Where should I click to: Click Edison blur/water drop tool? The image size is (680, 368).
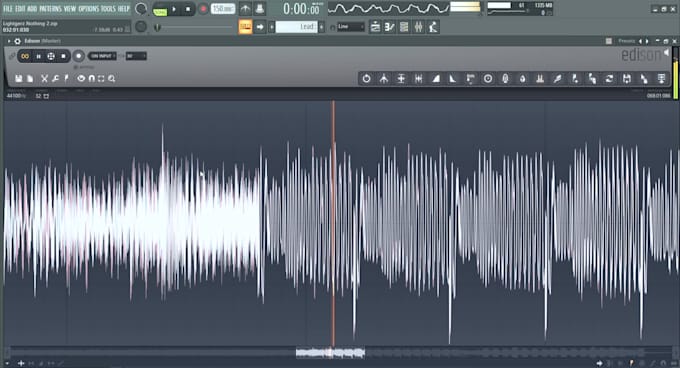pyautogui.click(x=523, y=78)
